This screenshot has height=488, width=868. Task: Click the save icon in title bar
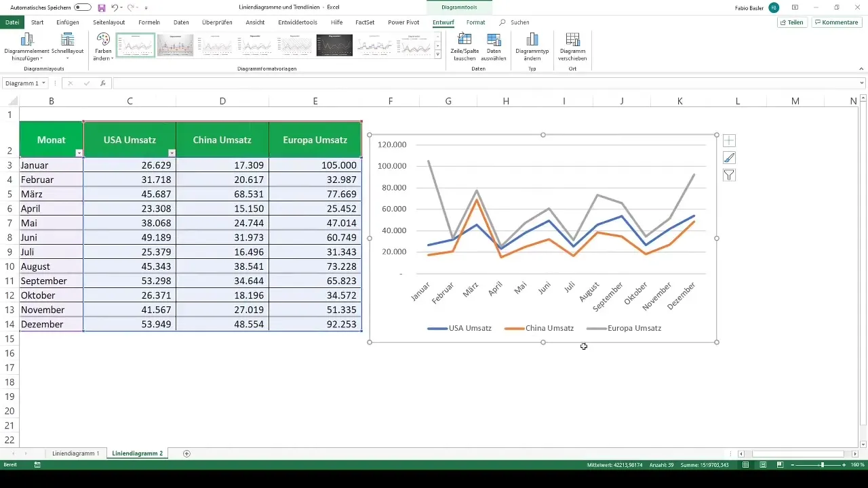[102, 7]
